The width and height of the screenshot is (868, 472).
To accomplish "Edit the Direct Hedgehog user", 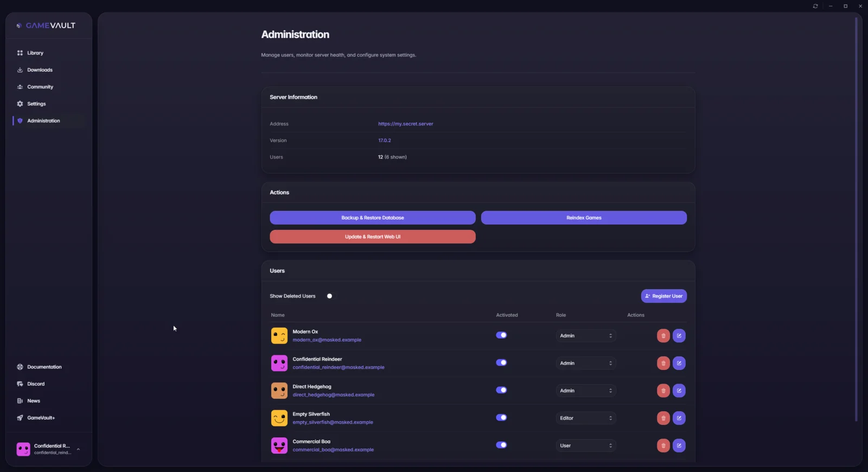I will click(679, 391).
